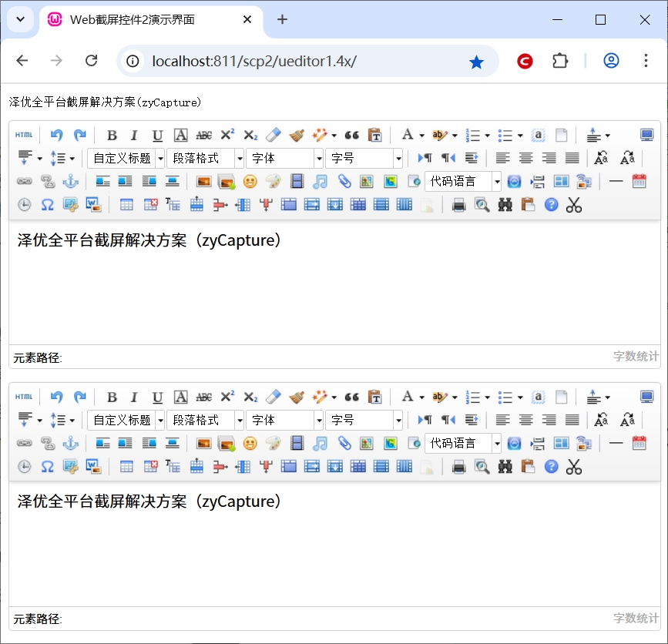Click the bookmark star
The image size is (668, 644).
(476, 62)
